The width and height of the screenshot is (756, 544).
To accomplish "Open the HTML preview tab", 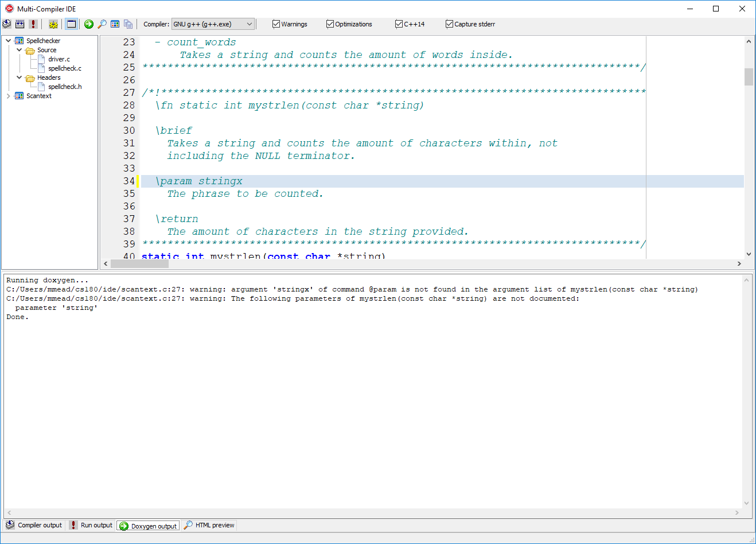I will point(209,525).
